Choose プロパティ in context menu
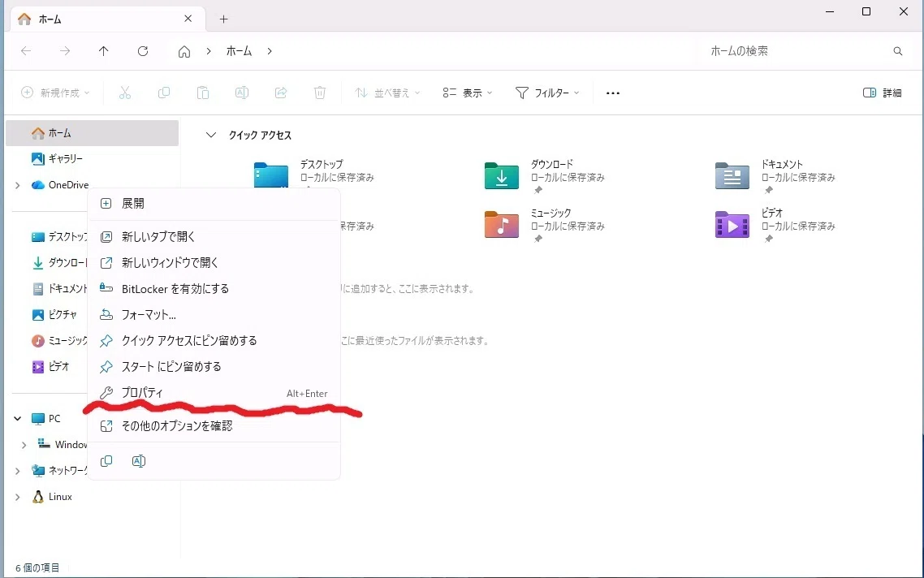 [x=214, y=392]
